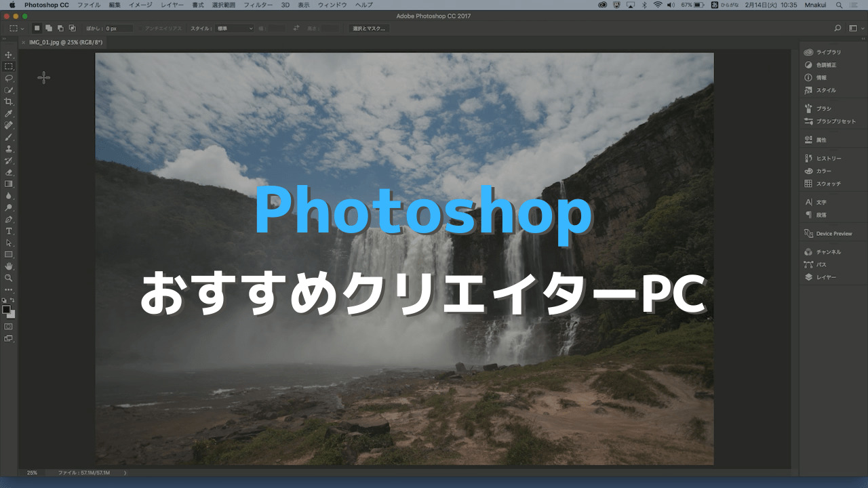The width and height of the screenshot is (868, 488).
Task: Open the イメージ menu
Action: pos(141,5)
